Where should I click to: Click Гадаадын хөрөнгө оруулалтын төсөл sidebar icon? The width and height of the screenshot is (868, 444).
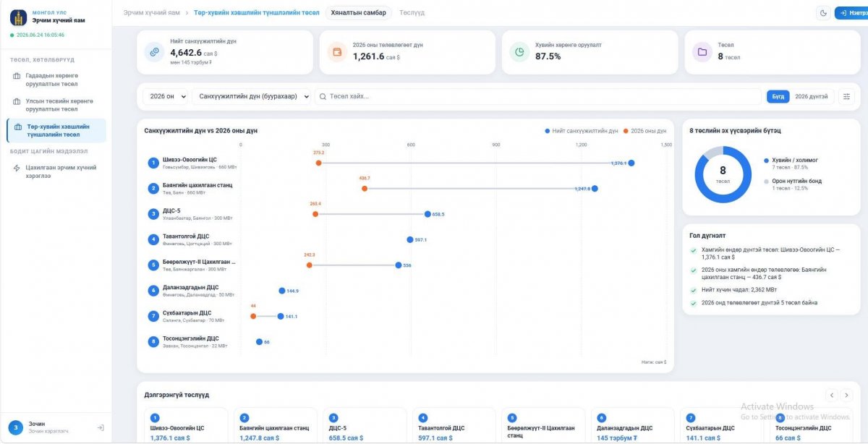pyautogui.click(x=17, y=75)
